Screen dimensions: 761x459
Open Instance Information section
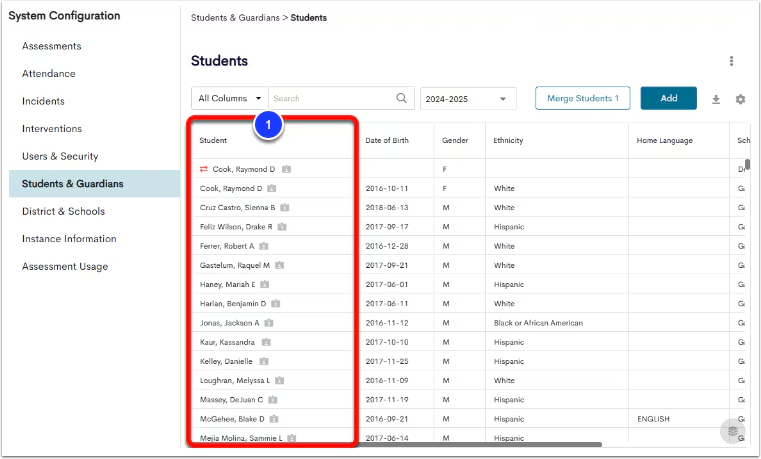click(x=69, y=239)
